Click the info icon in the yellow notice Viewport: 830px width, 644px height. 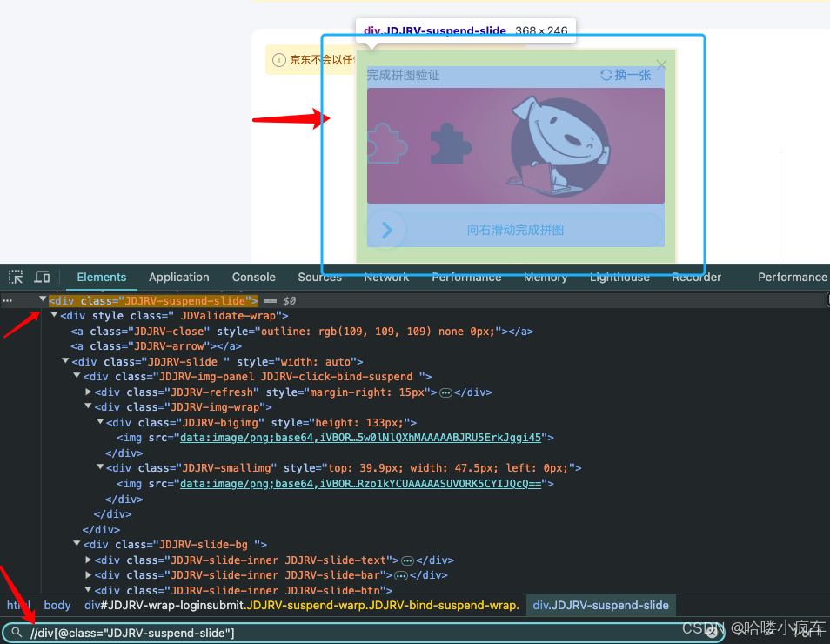pos(279,60)
